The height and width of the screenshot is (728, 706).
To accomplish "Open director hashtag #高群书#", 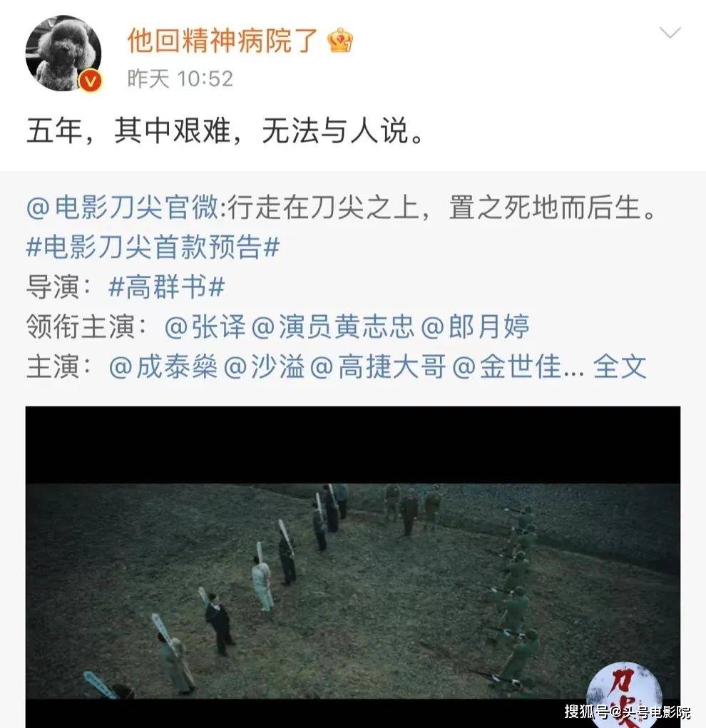I will [x=166, y=287].
